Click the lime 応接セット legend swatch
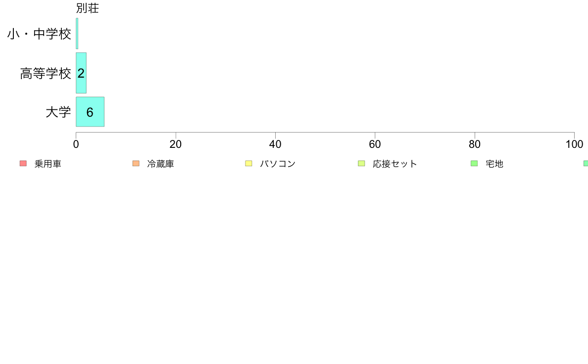 point(361,164)
